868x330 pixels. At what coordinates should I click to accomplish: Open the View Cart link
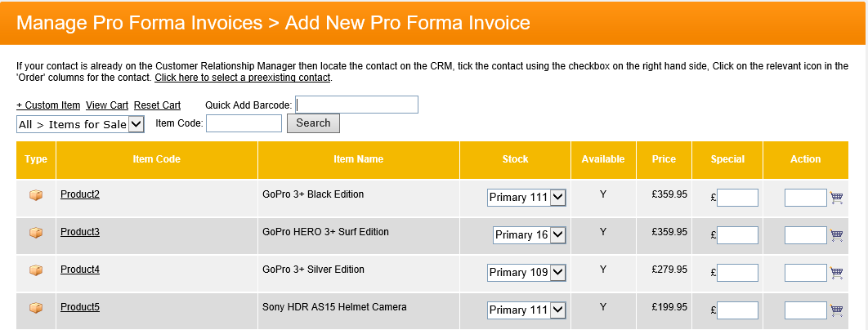point(107,105)
